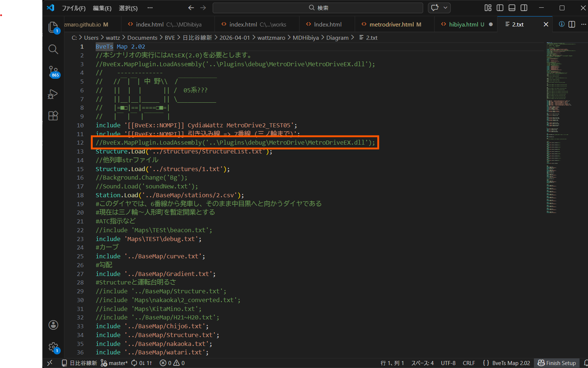Image resolution: width=588 pixels, height=368 pixels.
Task: Open the ファイル(F) menu
Action: coord(74,8)
